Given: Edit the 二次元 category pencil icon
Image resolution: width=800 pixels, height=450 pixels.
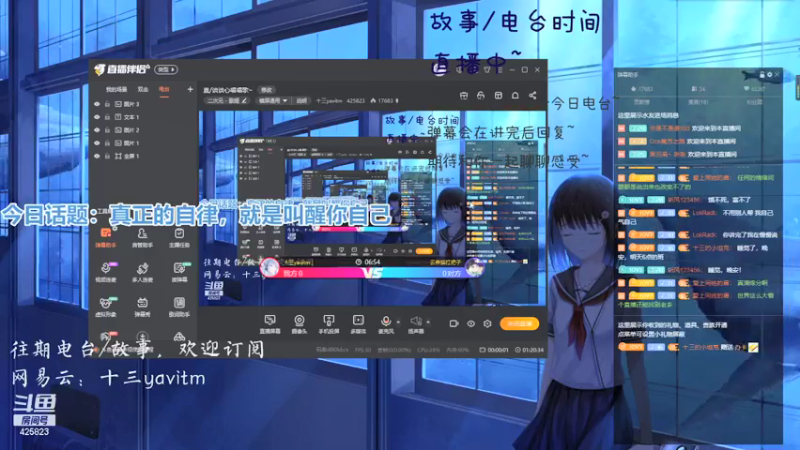Looking at the screenshot, I should point(244,101).
